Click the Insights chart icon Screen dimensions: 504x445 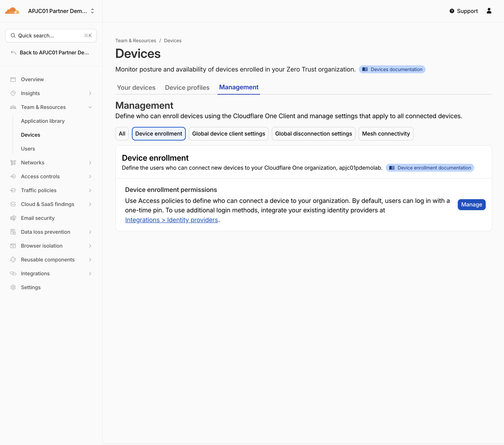pos(13,93)
